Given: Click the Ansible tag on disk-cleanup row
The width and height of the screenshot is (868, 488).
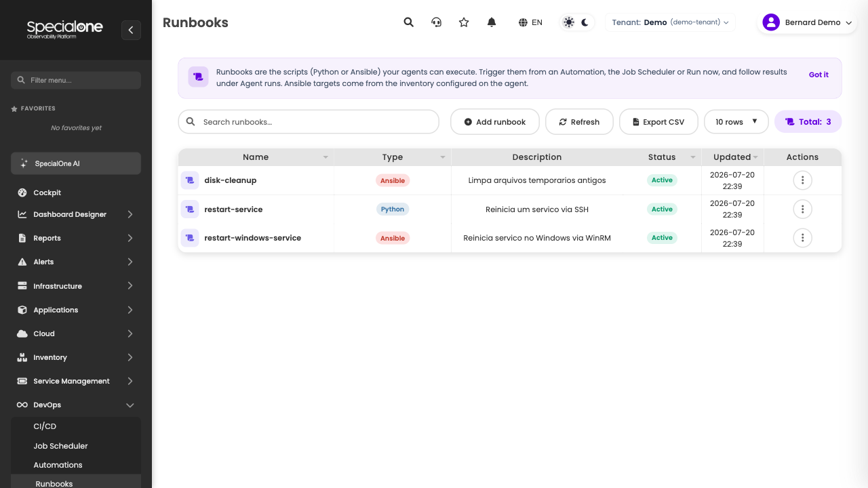Looking at the screenshot, I should click(x=393, y=180).
